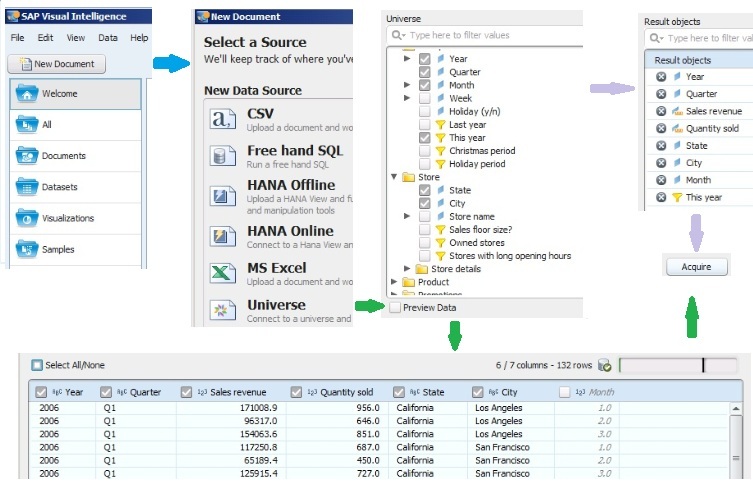Viewport: 753px width, 492px height.
Task: Open the Datasets folder icon
Action: coord(27,187)
